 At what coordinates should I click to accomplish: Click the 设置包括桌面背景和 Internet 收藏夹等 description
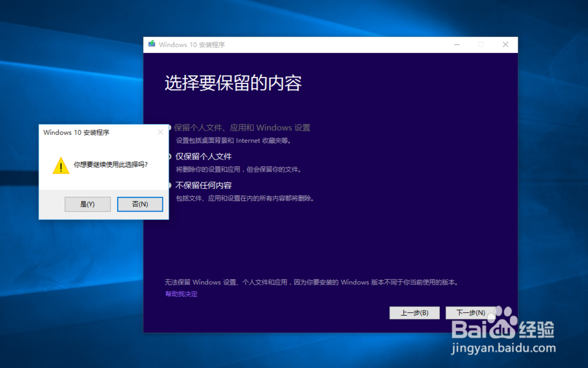point(233,141)
